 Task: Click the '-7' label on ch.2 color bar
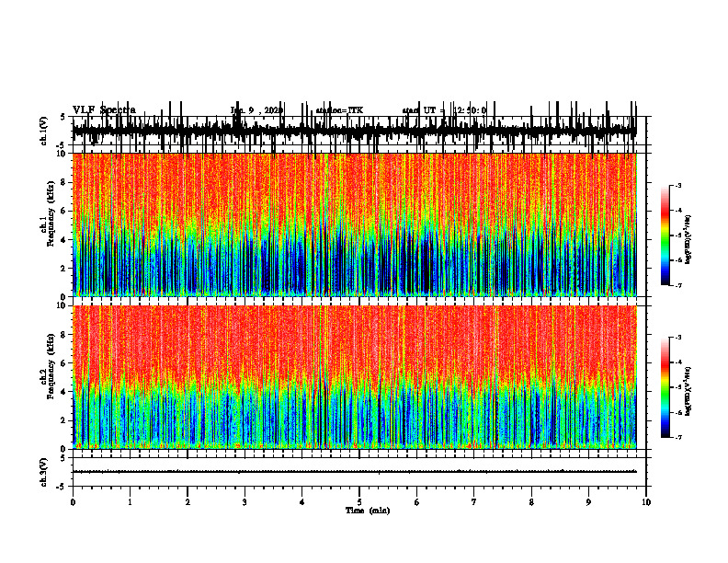click(678, 438)
